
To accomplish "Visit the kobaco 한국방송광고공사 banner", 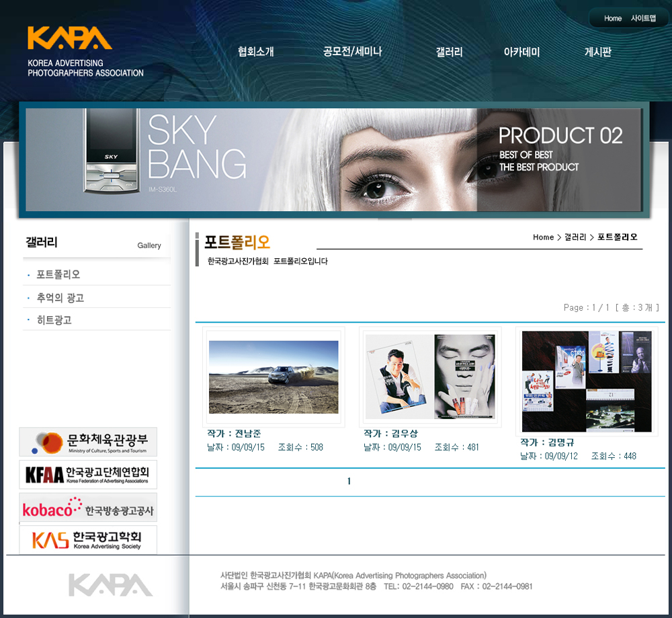I will [x=88, y=508].
